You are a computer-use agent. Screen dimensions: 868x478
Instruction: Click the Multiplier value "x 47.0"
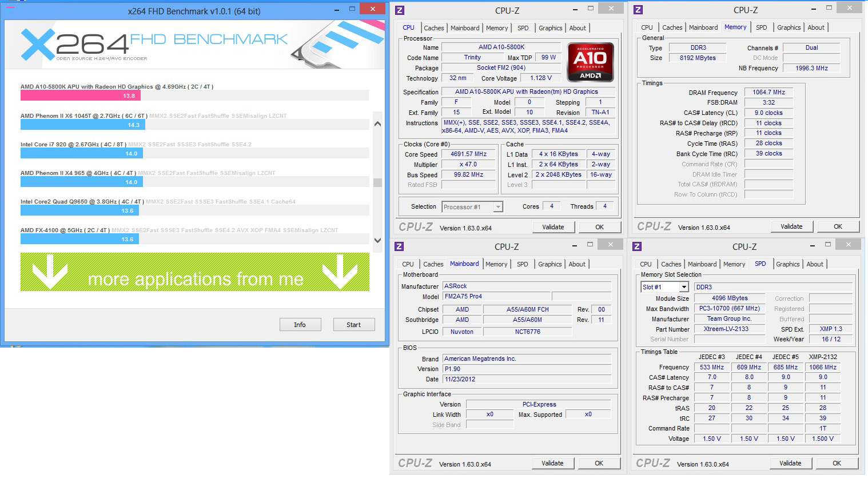click(469, 165)
